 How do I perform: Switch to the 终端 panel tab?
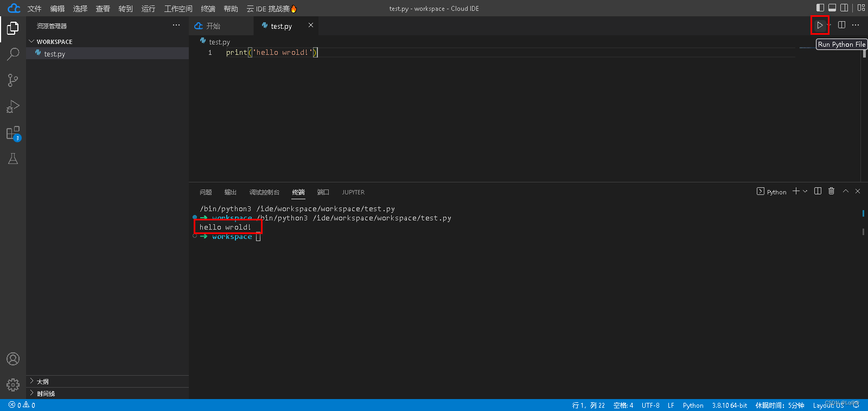298,192
